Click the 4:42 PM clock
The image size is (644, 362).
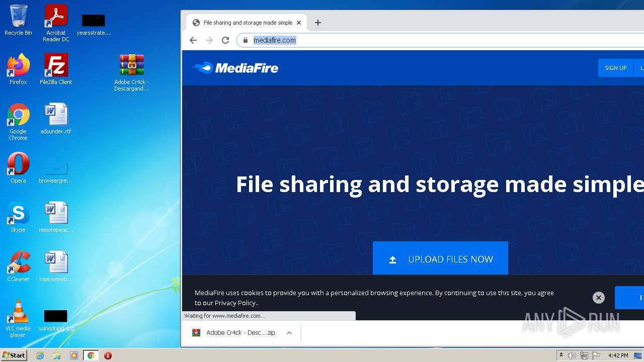[x=618, y=355]
